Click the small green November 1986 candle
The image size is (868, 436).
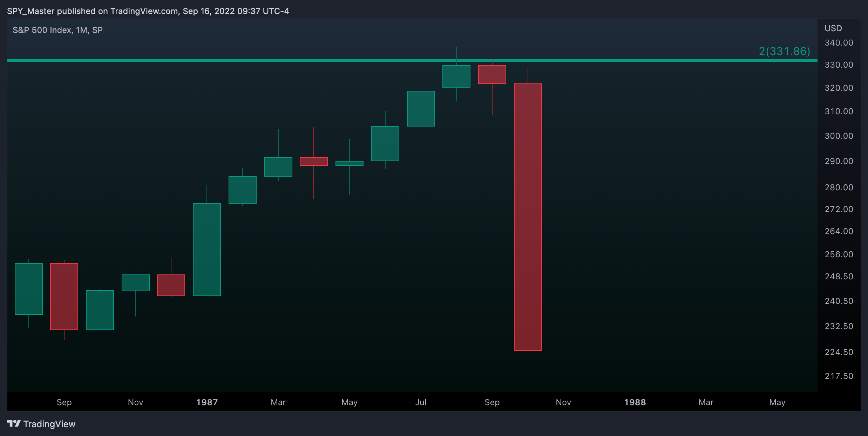click(135, 282)
